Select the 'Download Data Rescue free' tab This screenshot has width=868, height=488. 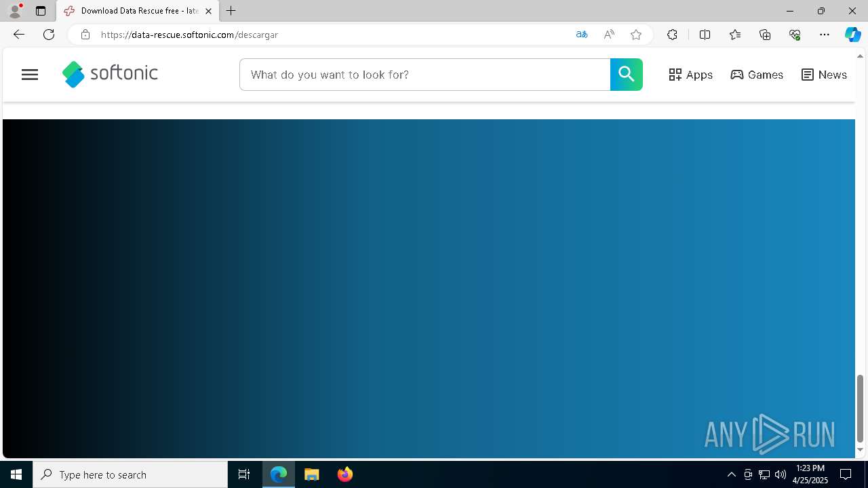click(139, 11)
